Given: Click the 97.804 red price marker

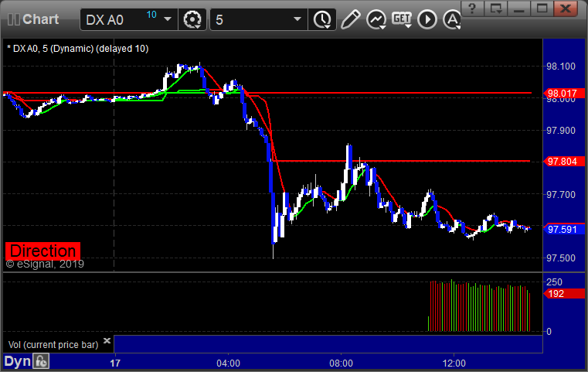Looking at the screenshot, I should (x=563, y=162).
